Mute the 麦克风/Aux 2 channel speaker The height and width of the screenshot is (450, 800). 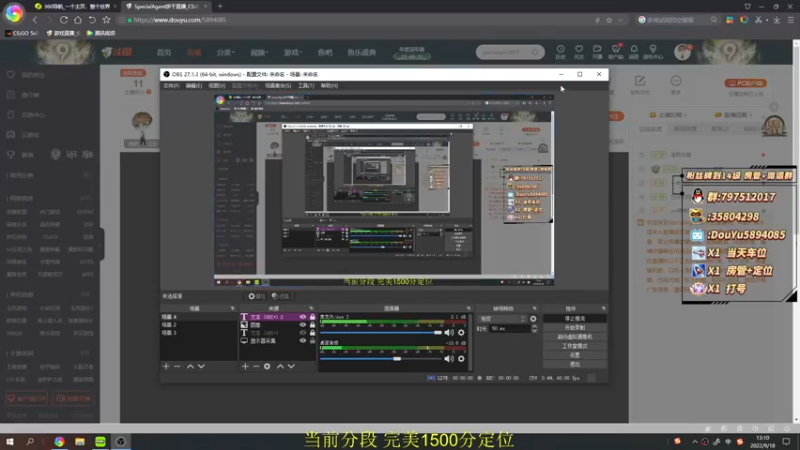(x=449, y=333)
